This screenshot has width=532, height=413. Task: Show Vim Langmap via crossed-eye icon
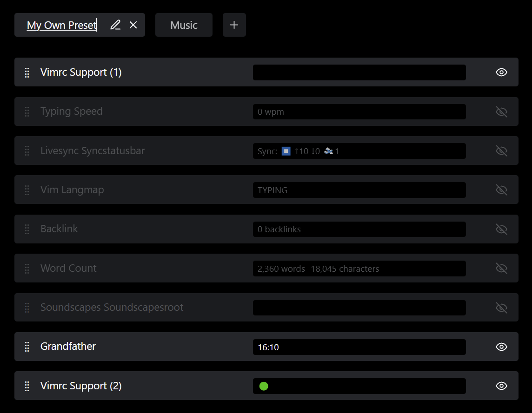501,190
